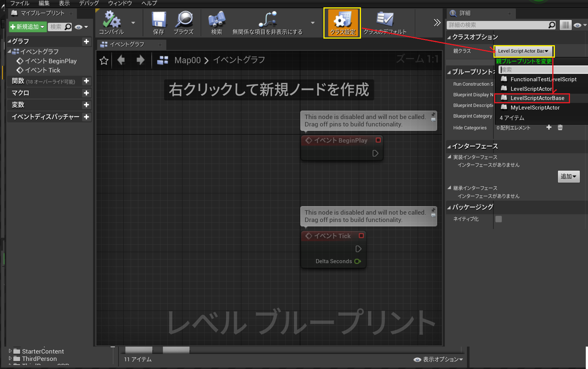Click the BeginPlay event node title
This screenshot has width=588, height=369.
(x=341, y=140)
